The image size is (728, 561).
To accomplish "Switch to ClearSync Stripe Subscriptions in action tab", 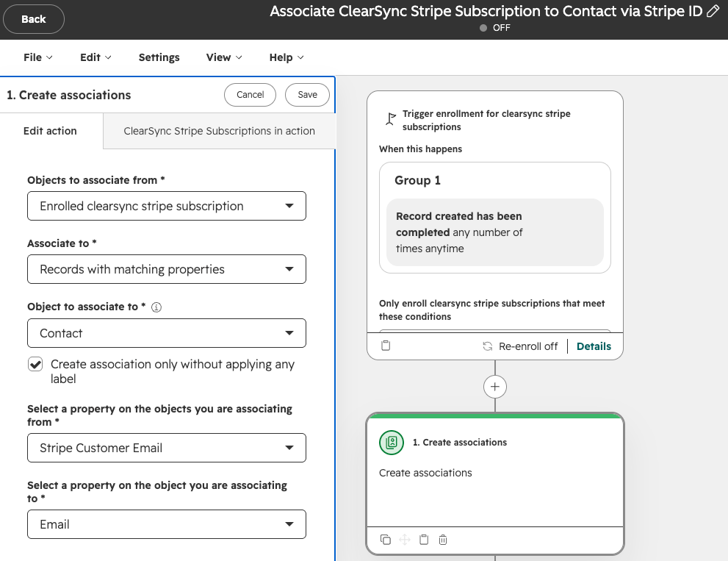I will [219, 131].
